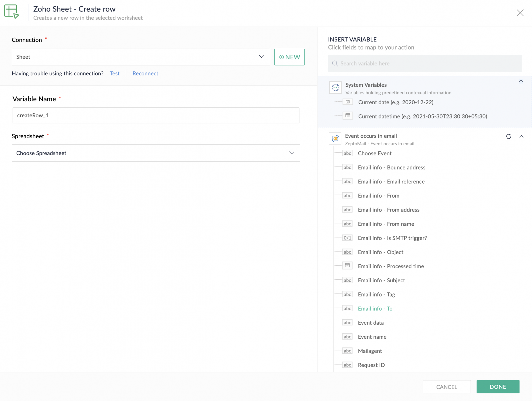The height and width of the screenshot is (401, 532).
Task: Open the Connection dropdown showing Sheet
Action: [141, 57]
